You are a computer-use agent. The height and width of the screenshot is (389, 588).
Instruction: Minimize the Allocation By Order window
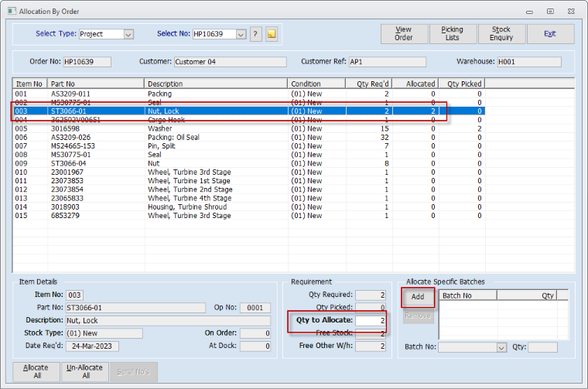point(529,12)
